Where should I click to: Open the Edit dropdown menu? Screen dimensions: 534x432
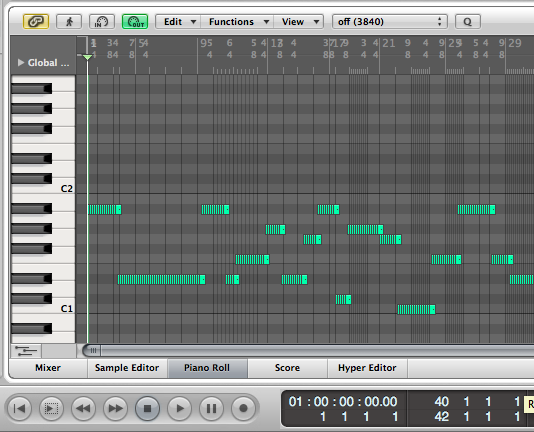178,22
